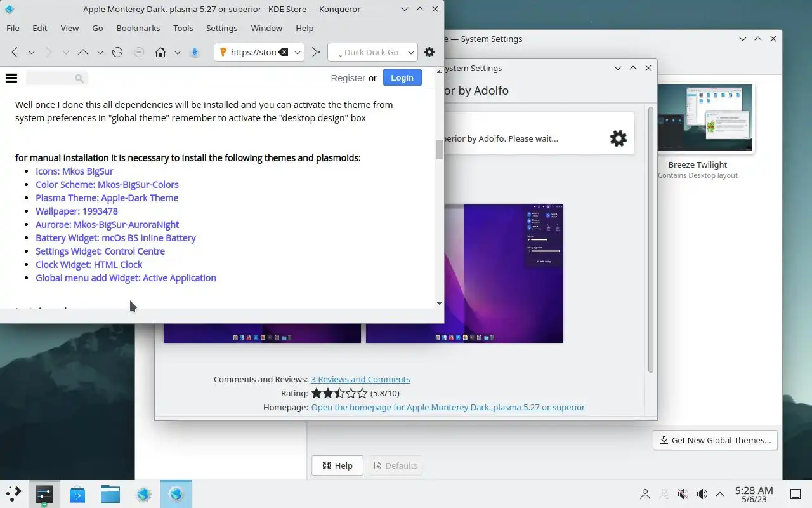Open the Bookmarks menu
Viewport: 812px width, 508px height.
pos(138,28)
